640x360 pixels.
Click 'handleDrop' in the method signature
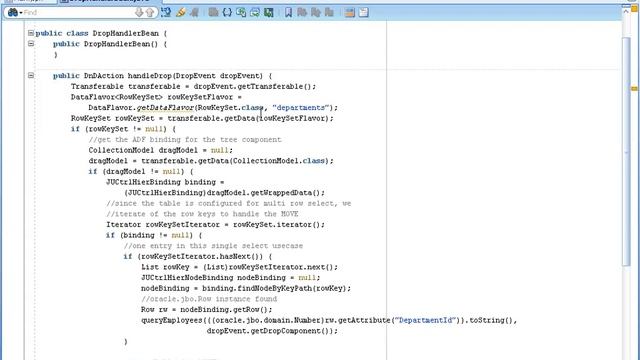(149, 76)
